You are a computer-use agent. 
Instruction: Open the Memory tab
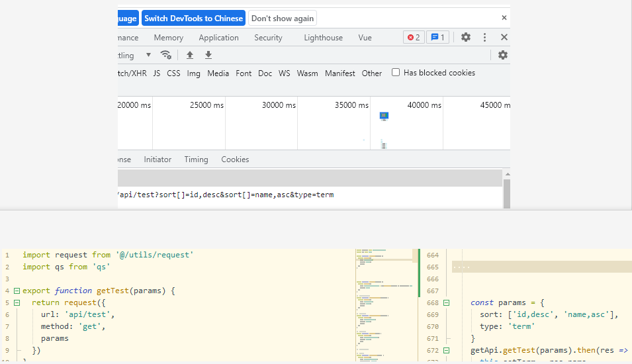pos(169,38)
